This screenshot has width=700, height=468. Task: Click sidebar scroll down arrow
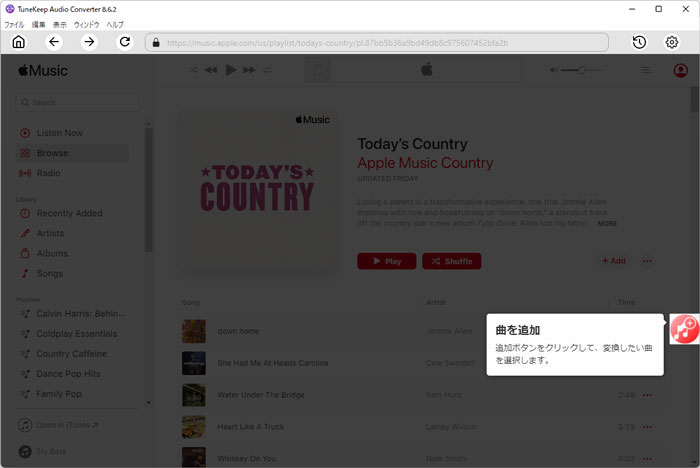click(x=149, y=403)
